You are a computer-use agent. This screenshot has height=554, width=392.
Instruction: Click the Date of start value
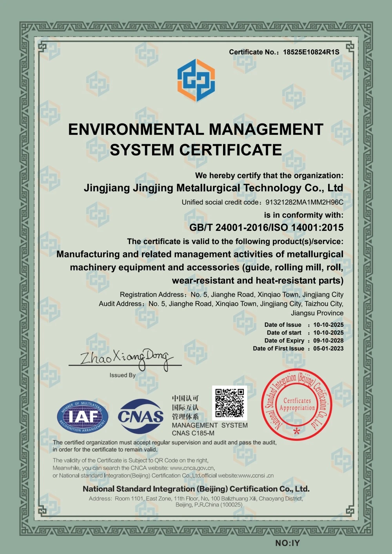click(328, 333)
